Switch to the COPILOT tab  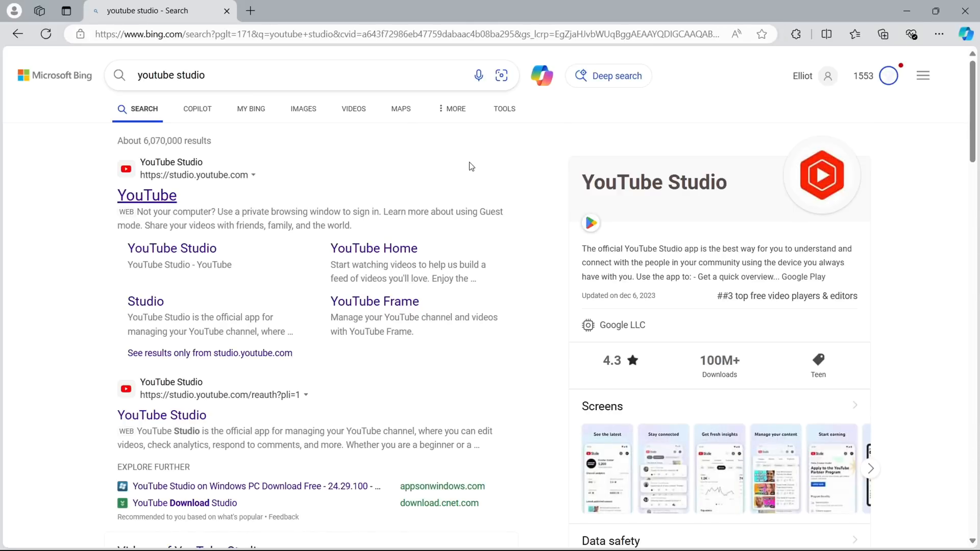coord(198,109)
